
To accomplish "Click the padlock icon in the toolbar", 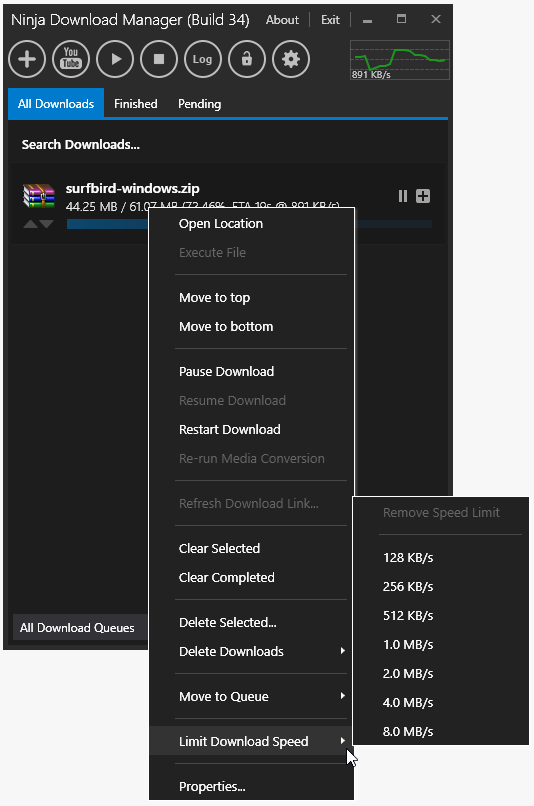I will [247, 59].
